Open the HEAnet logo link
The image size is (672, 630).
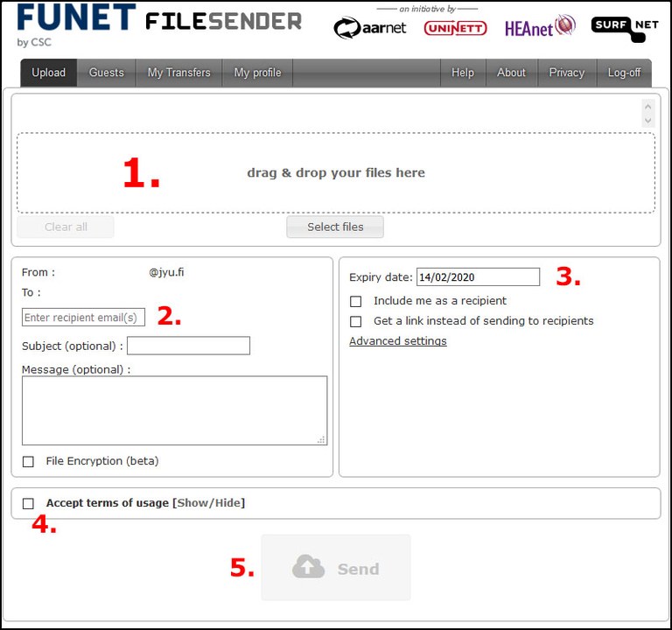[x=540, y=26]
